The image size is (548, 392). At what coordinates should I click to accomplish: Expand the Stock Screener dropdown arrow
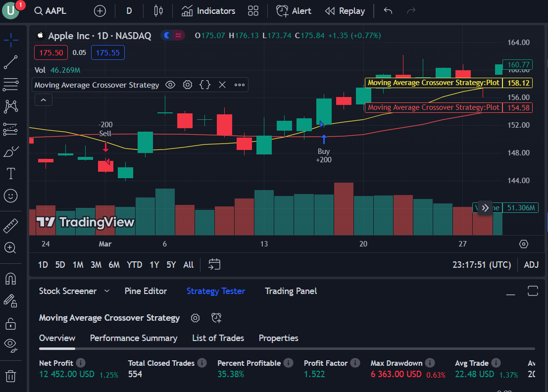(107, 291)
